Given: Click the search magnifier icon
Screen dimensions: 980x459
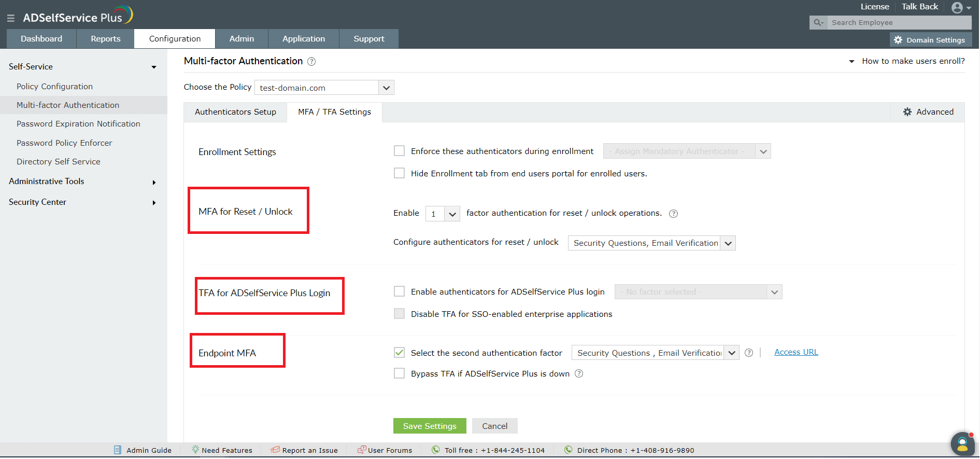Looking at the screenshot, I should point(818,22).
